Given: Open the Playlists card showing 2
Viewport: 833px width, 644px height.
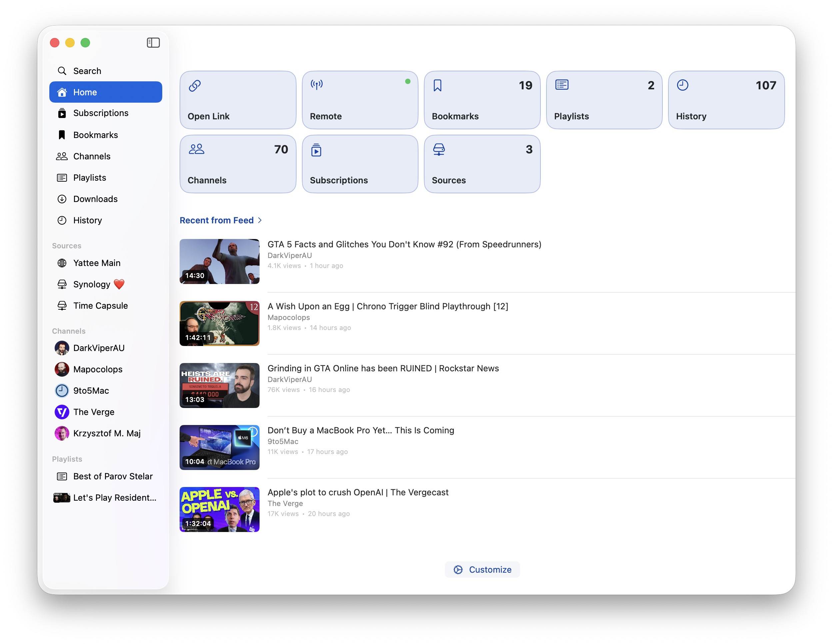Looking at the screenshot, I should [604, 100].
